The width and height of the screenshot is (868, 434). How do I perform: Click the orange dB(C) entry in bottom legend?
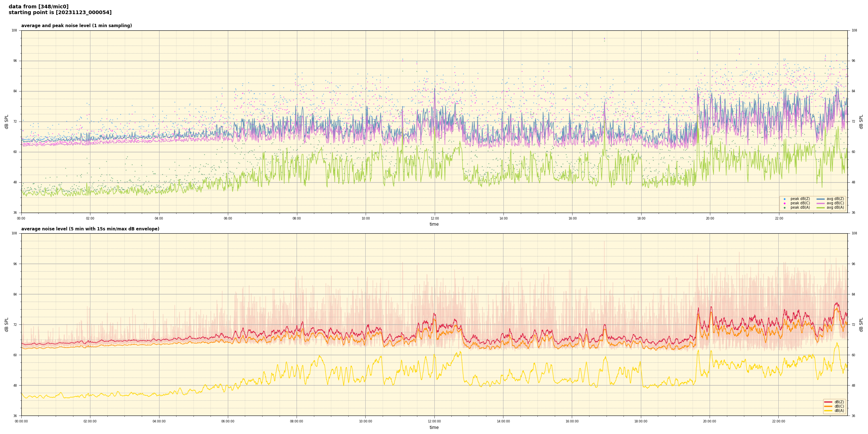829,406
